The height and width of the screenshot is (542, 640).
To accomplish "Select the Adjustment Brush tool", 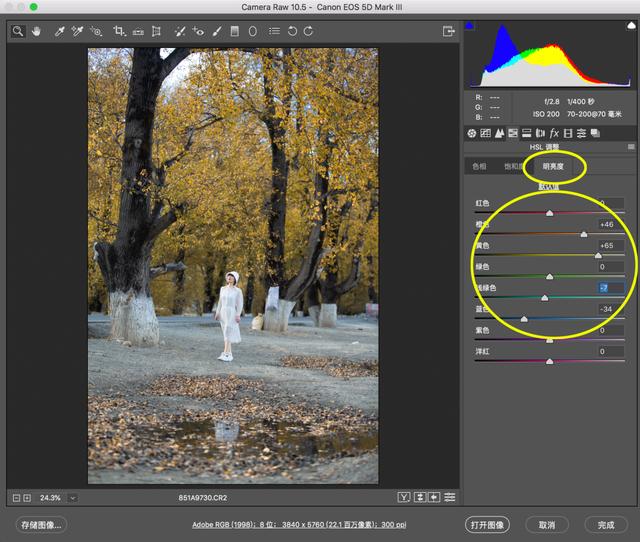I will pyautogui.click(x=217, y=31).
